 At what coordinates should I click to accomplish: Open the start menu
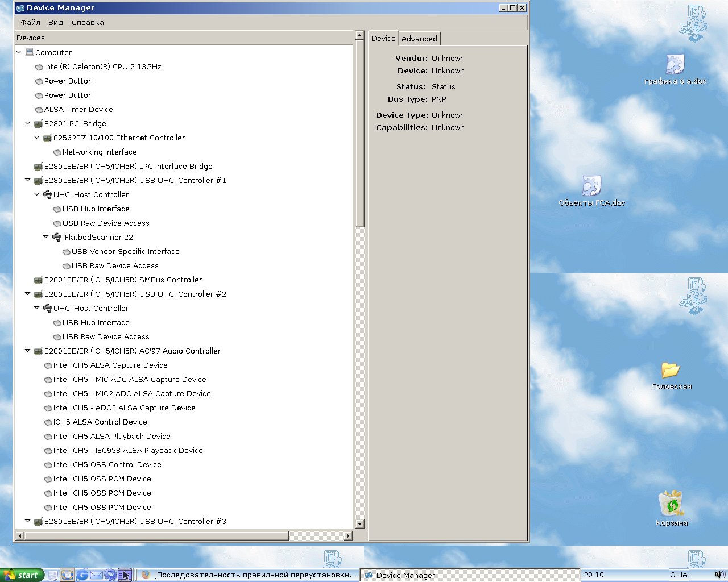tap(22, 575)
